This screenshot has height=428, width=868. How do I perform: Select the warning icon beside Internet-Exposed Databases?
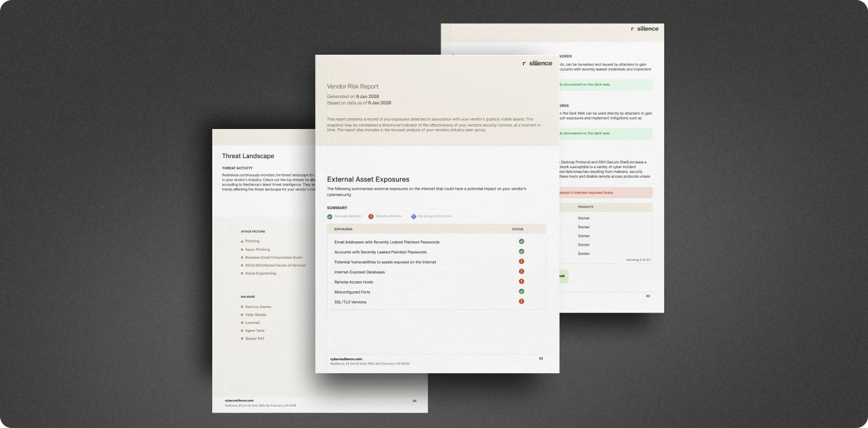coord(521,272)
